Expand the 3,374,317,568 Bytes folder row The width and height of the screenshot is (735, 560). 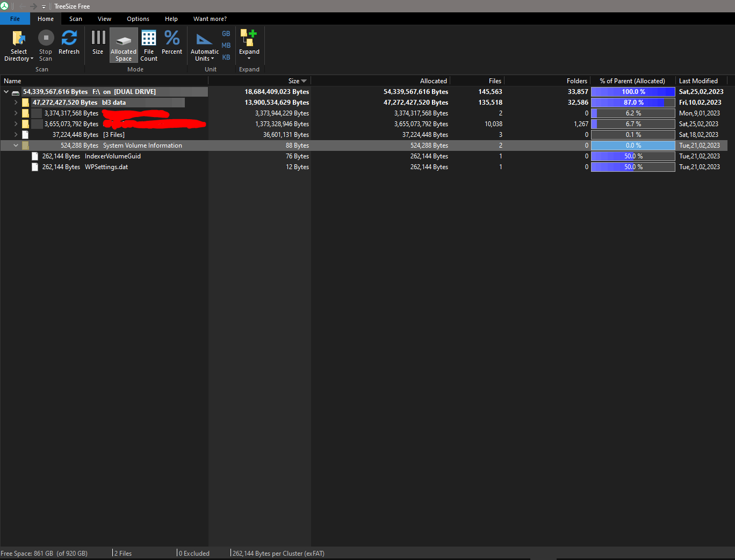click(x=16, y=113)
